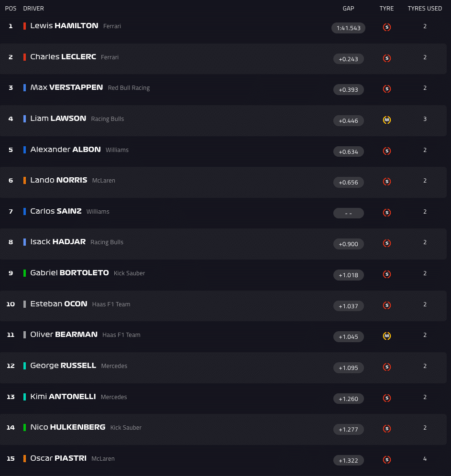Click the green Kick Sauber bar beside Bortoleto
The height and width of the screenshot is (476, 451).
pos(24,273)
